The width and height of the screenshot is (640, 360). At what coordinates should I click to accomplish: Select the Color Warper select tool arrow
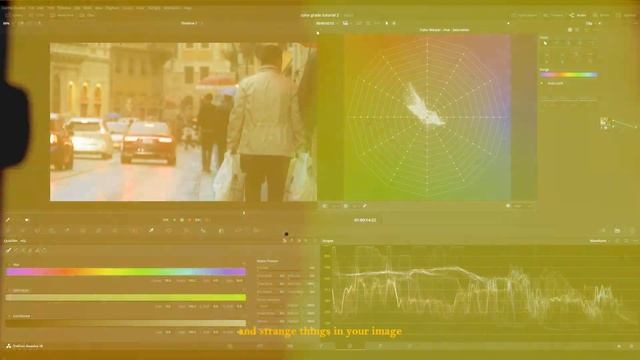546,43
